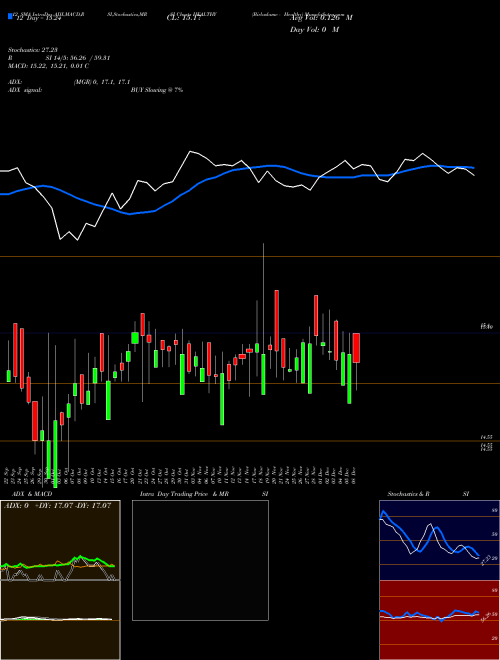
Task: Click the 14.55 price axis label
Action: tap(487, 438)
